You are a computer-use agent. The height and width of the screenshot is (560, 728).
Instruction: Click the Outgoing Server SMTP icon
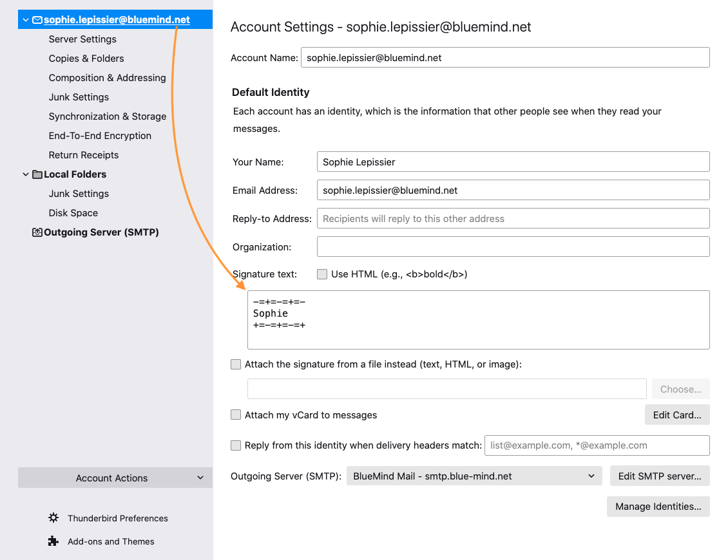[x=37, y=232]
